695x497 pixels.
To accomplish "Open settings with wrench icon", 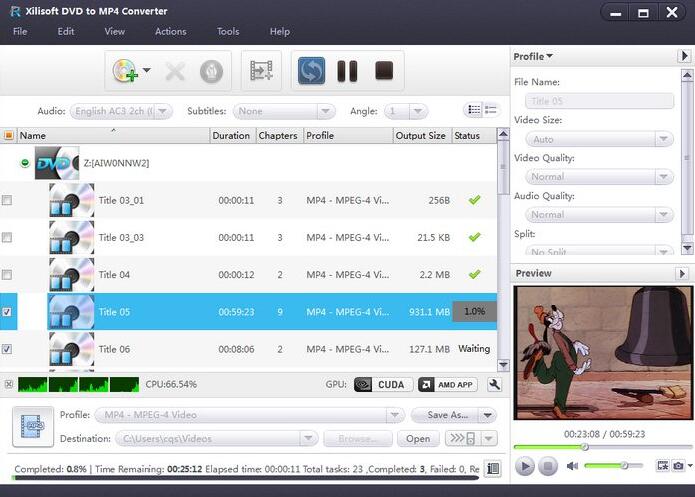I will click(x=494, y=384).
